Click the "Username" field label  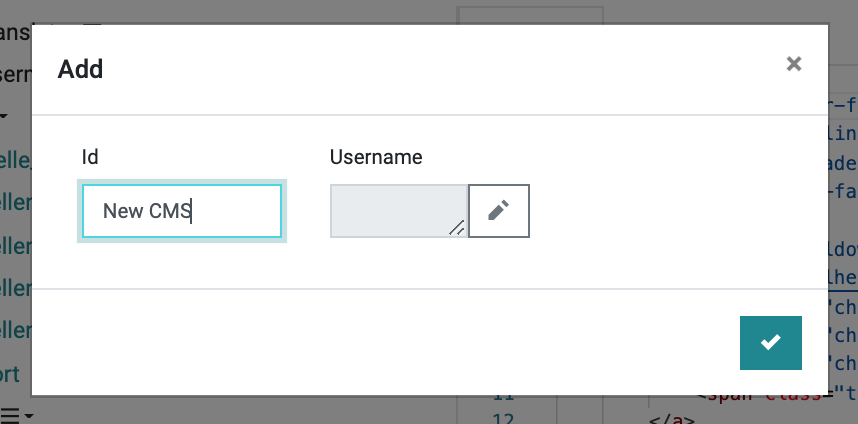[376, 157]
